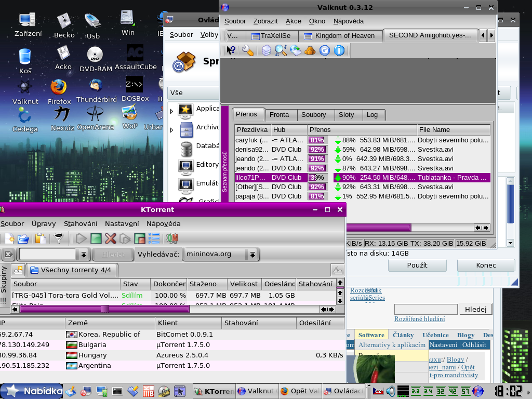Click the new group tab icon in KTorrent
The height and width of the screenshot is (399, 532).
(18, 270)
